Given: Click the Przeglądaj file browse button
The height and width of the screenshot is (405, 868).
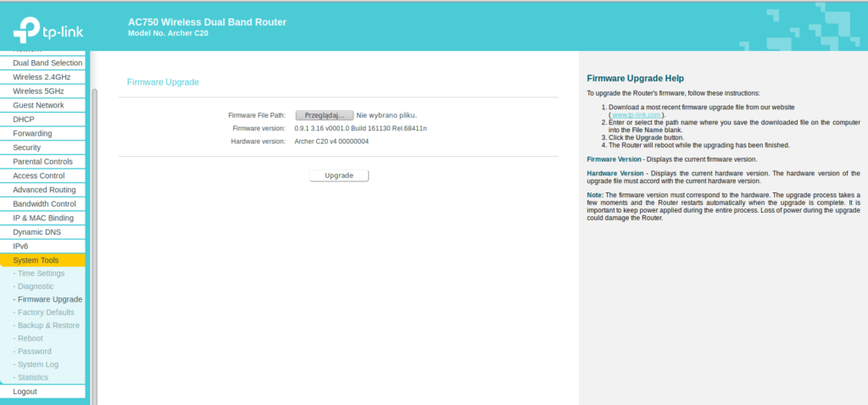Looking at the screenshot, I should point(324,115).
